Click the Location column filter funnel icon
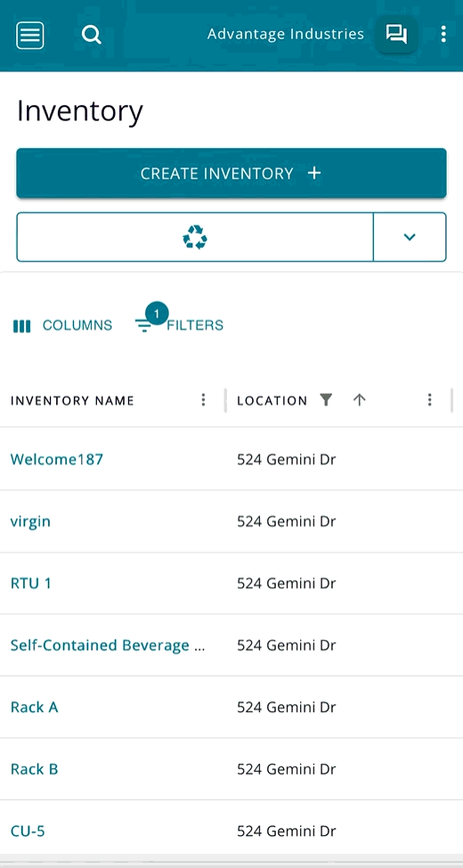 [x=327, y=399]
